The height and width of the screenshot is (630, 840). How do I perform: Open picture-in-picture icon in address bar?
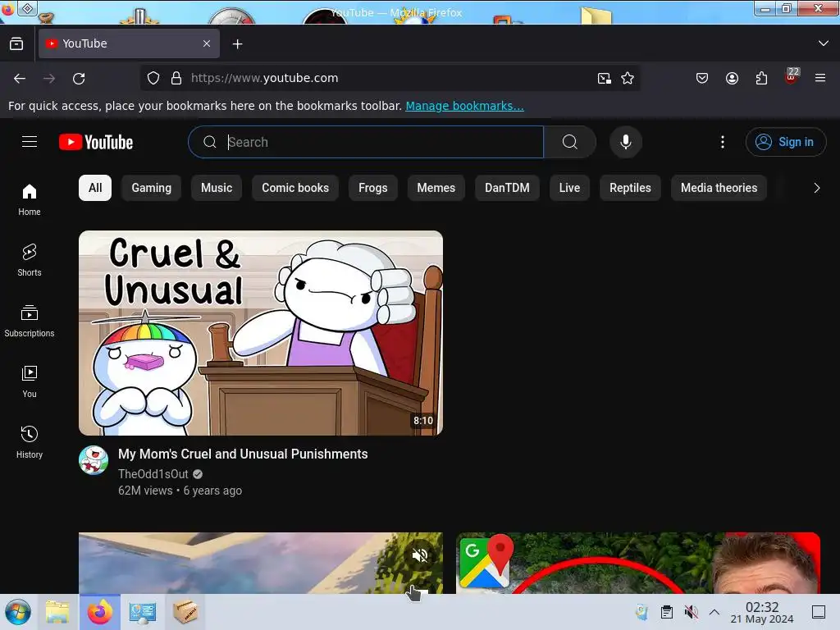tap(605, 78)
